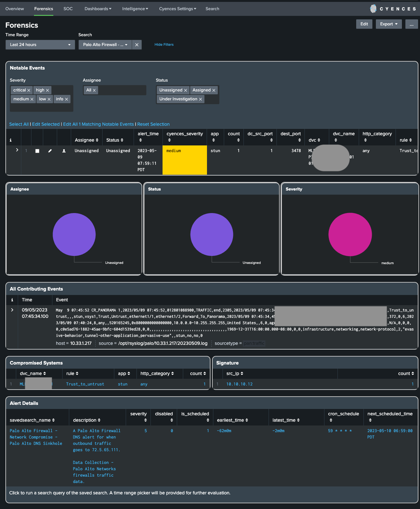The height and width of the screenshot is (509, 420).
Task: Remove the medium severity filter tag
Action: pos(32,99)
